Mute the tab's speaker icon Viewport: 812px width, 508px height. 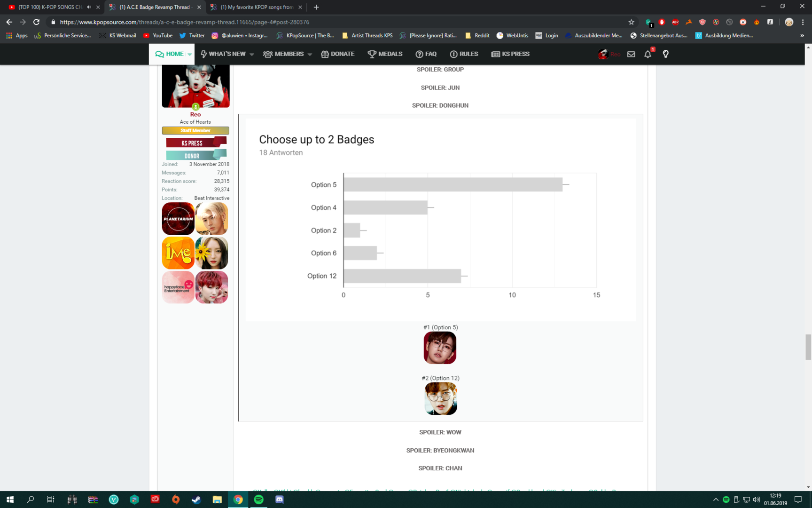89,7
